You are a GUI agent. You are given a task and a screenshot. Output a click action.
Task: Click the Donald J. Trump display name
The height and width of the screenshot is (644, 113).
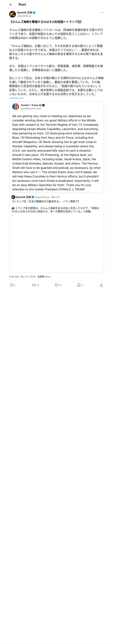click(x=30, y=105)
